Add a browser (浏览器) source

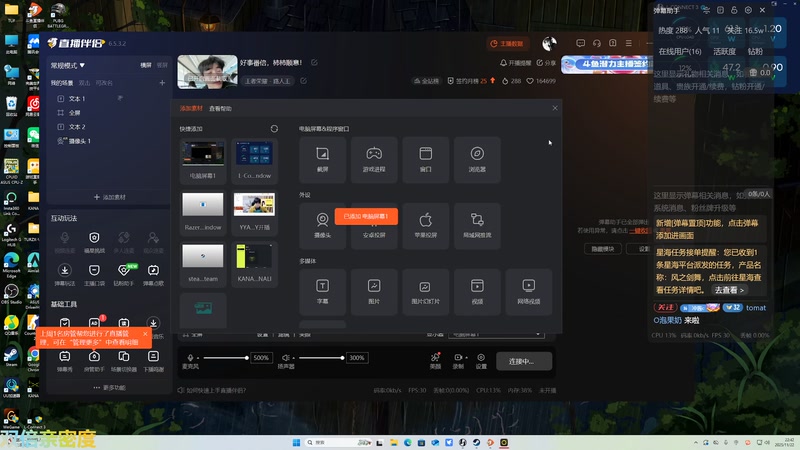click(x=477, y=160)
